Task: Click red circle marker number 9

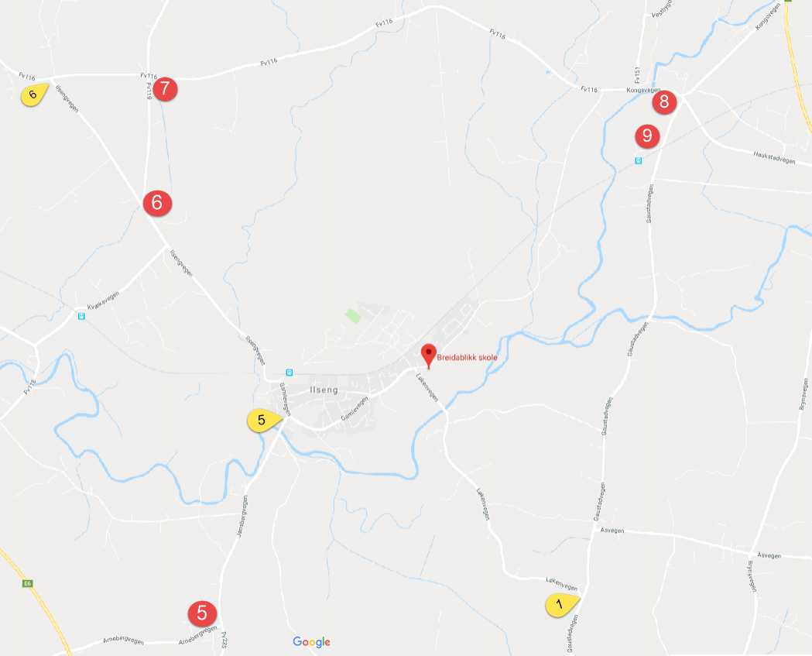Action: (x=647, y=136)
